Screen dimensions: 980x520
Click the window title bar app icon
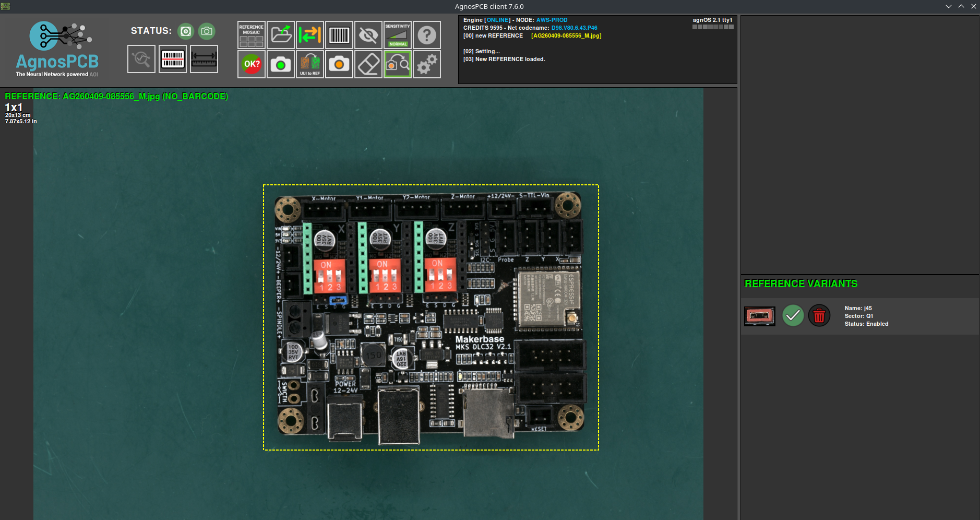(5, 6)
